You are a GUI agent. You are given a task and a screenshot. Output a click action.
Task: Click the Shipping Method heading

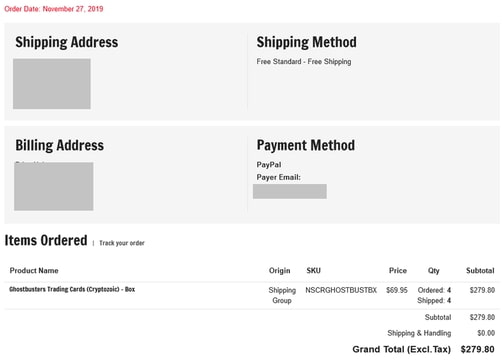click(306, 42)
